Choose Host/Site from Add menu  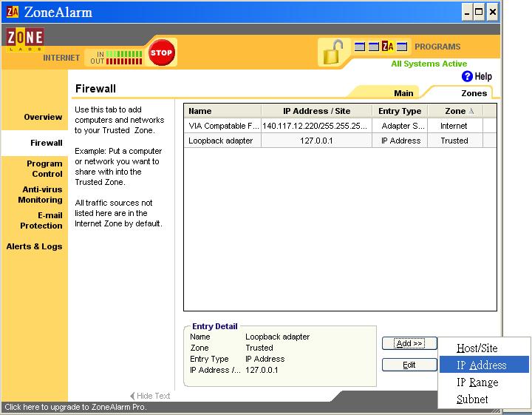pos(484,348)
